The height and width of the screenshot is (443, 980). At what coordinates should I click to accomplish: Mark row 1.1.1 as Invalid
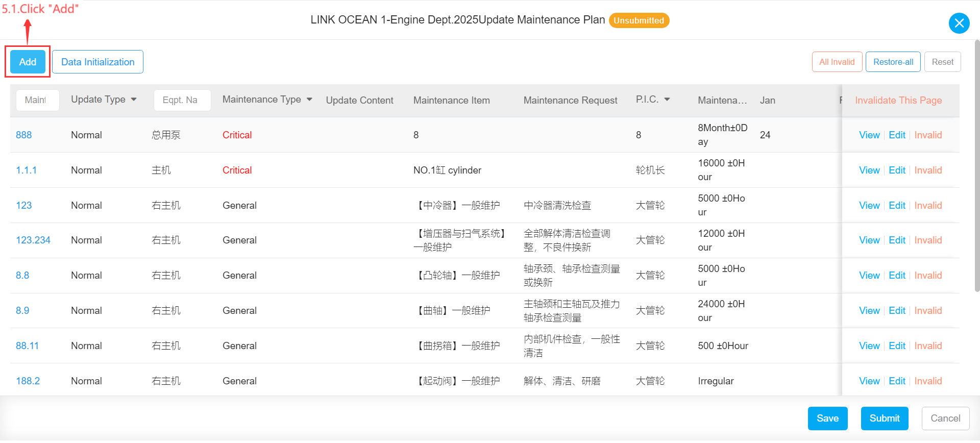[x=928, y=170]
